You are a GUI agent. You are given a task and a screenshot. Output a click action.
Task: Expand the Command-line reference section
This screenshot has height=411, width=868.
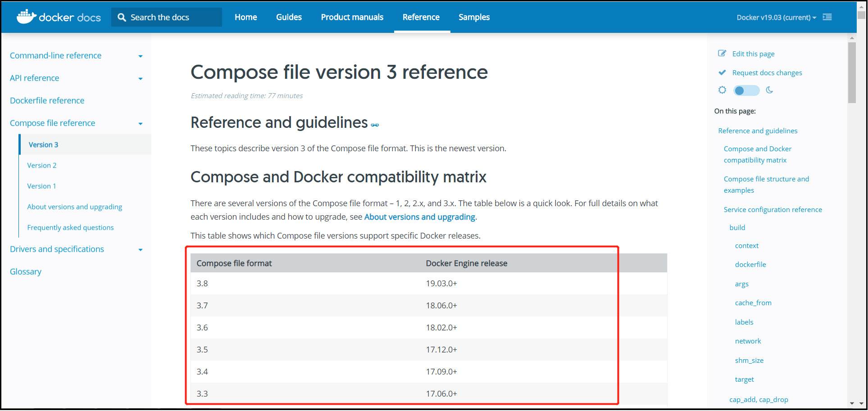pyautogui.click(x=141, y=55)
